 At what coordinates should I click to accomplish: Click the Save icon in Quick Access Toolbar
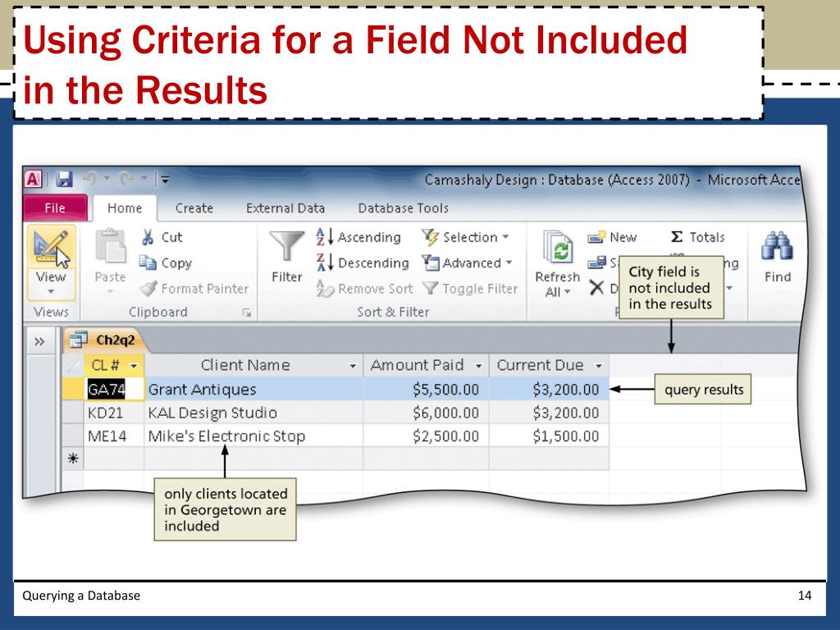[x=64, y=179]
